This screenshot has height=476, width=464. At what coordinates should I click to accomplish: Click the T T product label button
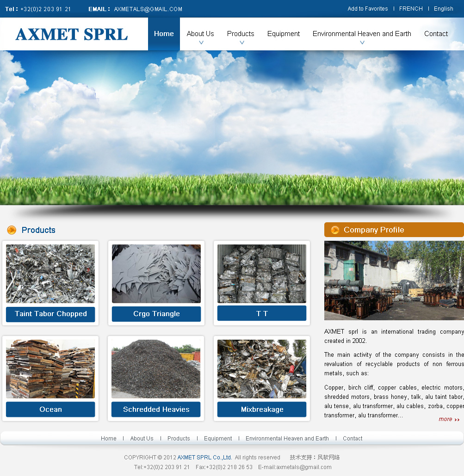point(262,313)
